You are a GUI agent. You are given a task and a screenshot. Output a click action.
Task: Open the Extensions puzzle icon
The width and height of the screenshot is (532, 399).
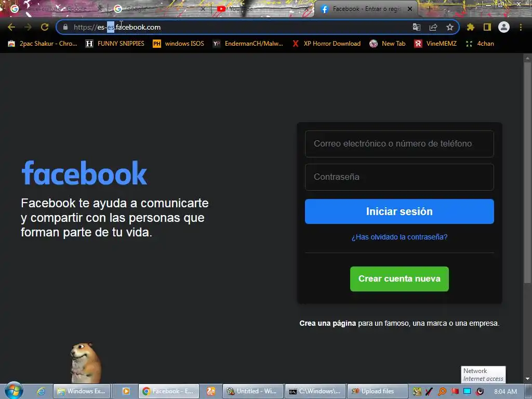click(470, 27)
